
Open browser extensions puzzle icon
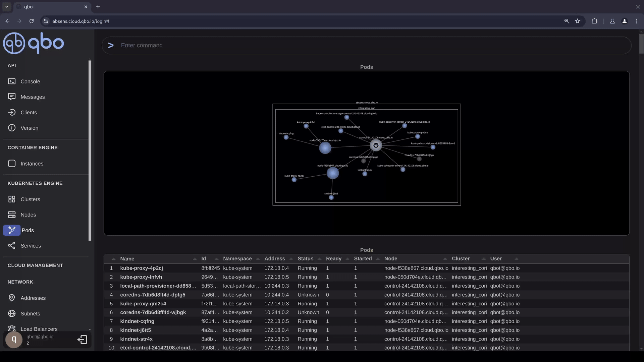[594, 21]
